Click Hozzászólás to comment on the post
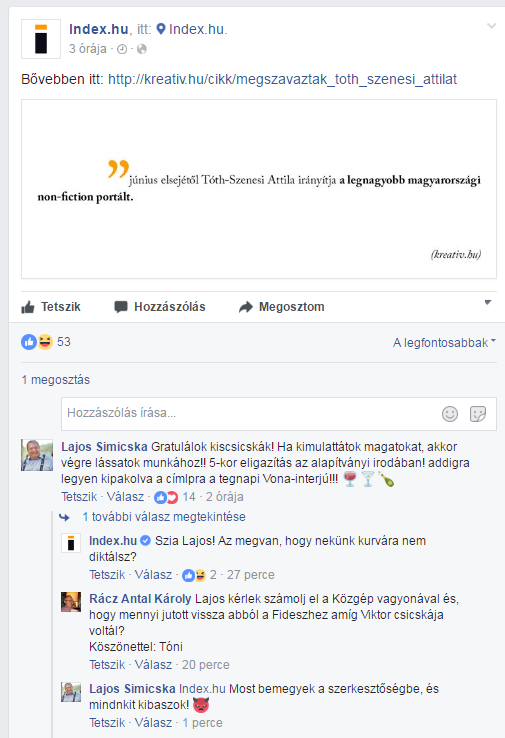Image resolution: width=505 pixels, height=738 pixels. coord(160,307)
